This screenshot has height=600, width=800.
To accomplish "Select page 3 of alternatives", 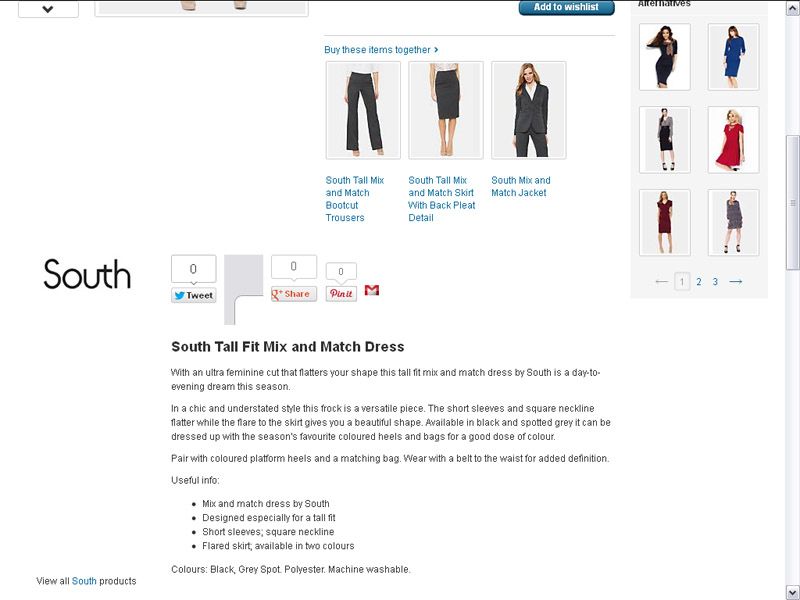I will [x=715, y=282].
